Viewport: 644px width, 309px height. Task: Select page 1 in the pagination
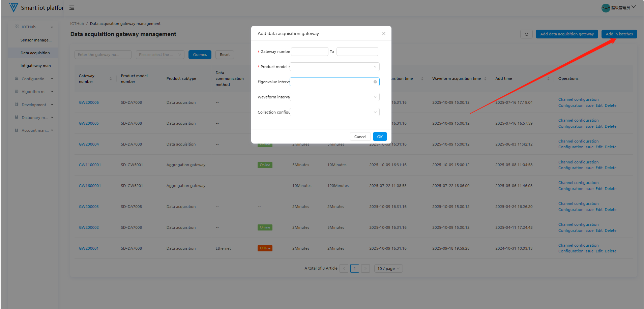click(x=355, y=269)
